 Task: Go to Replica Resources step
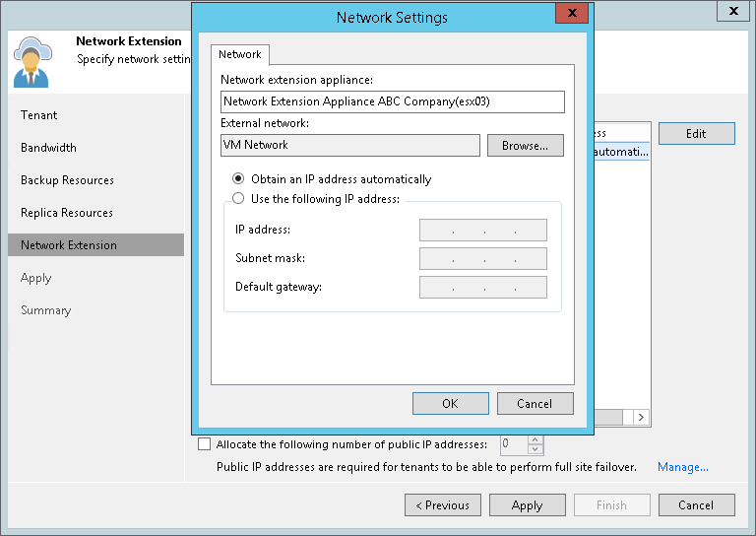click(x=67, y=213)
